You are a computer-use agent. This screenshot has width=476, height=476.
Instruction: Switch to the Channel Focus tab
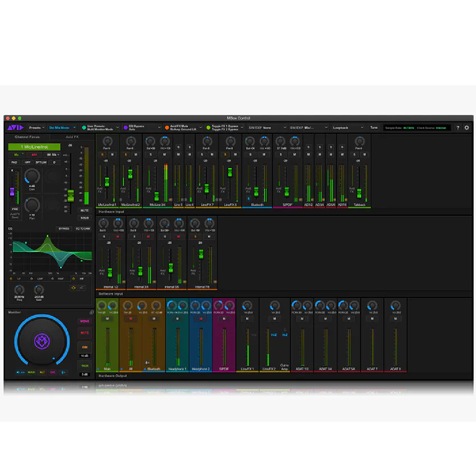tap(27, 137)
